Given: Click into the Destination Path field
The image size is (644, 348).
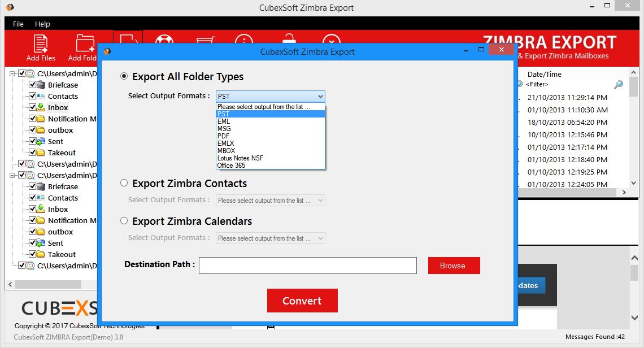Looking at the screenshot, I should (x=308, y=266).
